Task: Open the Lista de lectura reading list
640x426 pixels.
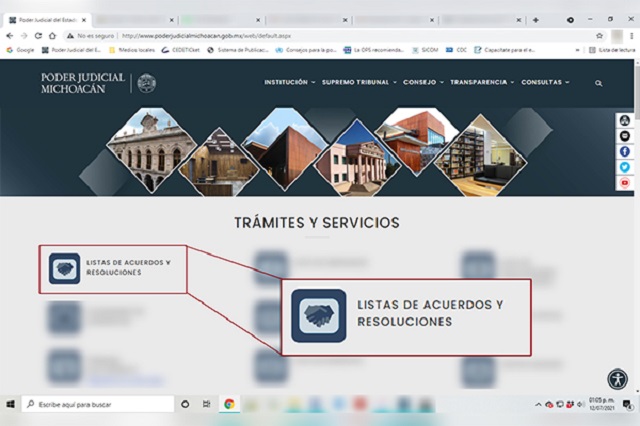Action: coord(612,50)
